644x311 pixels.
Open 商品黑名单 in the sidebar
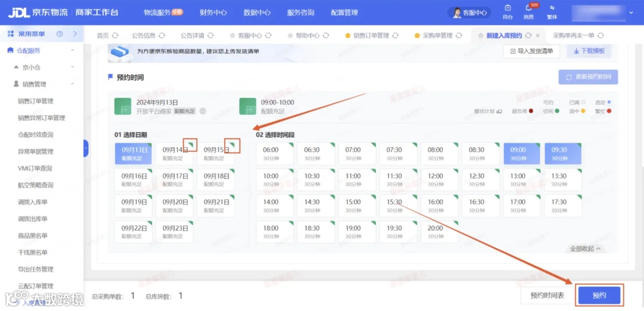(33, 235)
